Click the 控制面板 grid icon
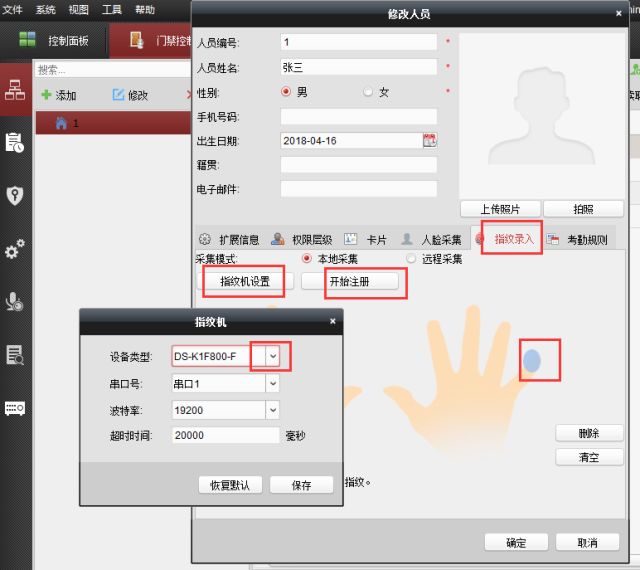640x570 pixels. pos(29,41)
